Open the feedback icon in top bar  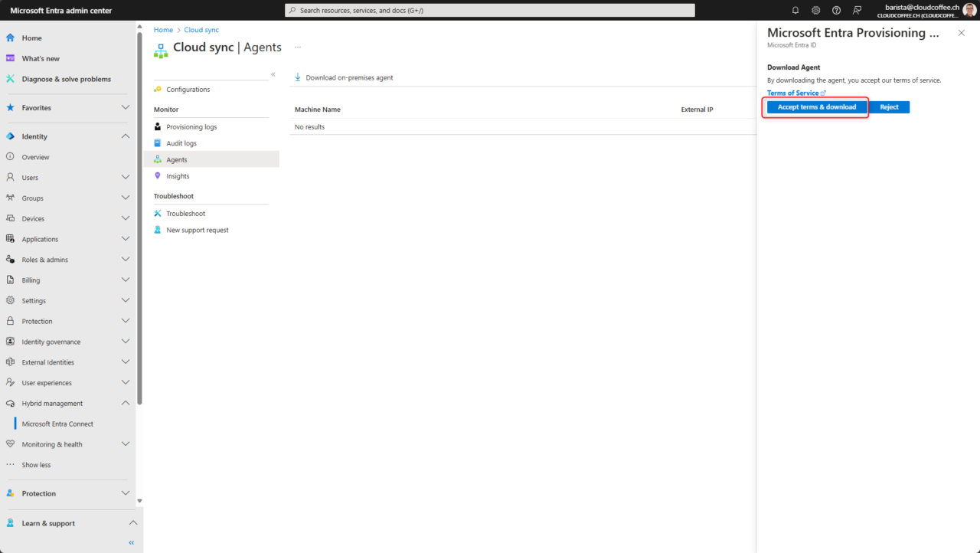857,11
